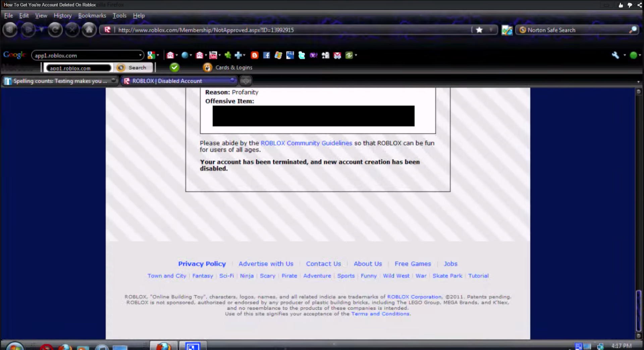Click the Advertise with Us link
The height and width of the screenshot is (350, 644).
tap(266, 264)
